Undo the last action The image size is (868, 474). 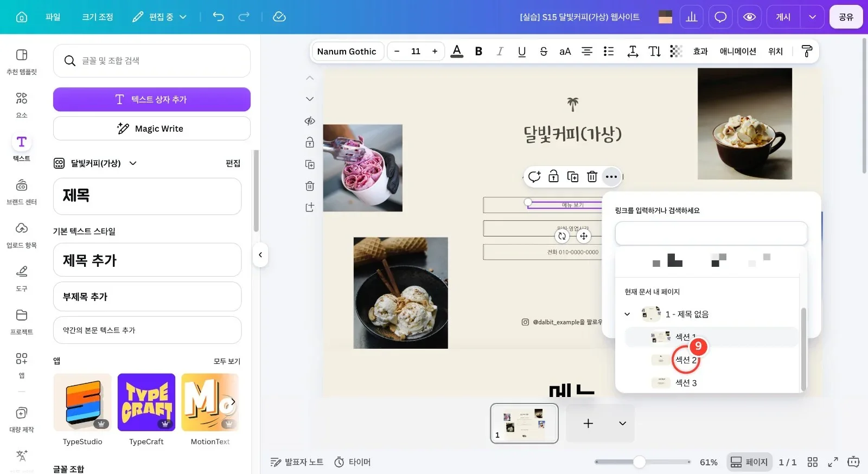(218, 17)
